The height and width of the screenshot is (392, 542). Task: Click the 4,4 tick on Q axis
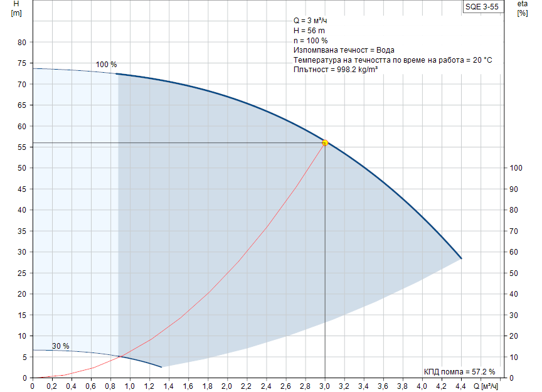click(461, 386)
